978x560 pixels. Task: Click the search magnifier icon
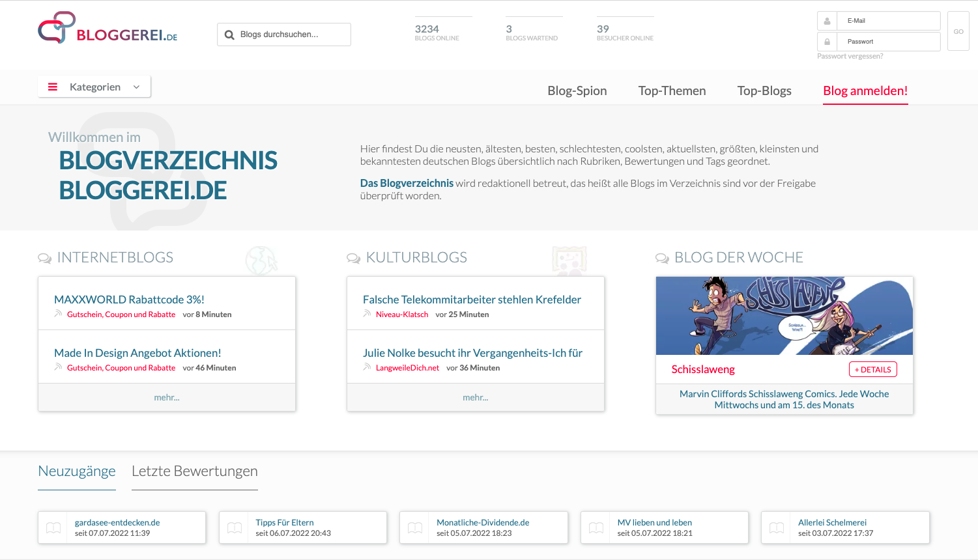[229, 35]
